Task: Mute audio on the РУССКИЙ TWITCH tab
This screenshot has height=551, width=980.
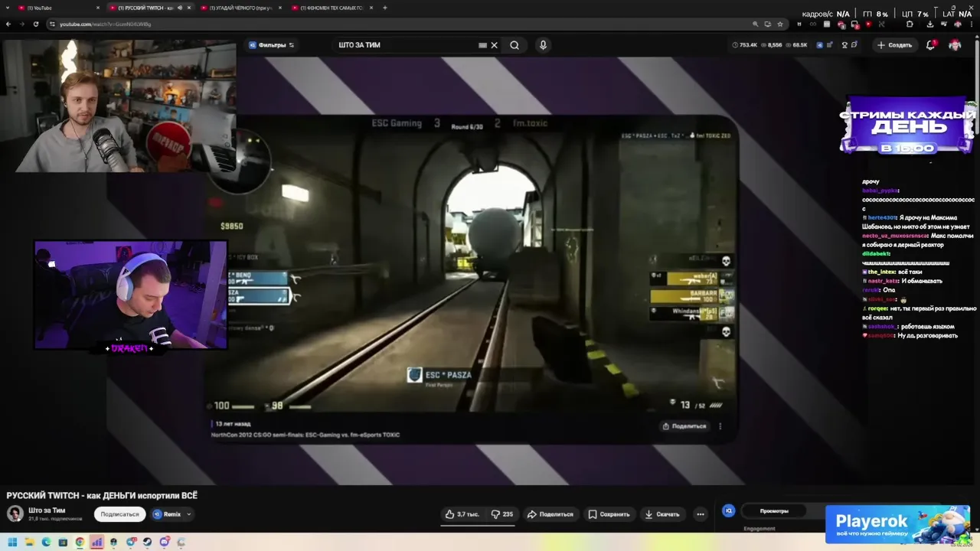Action: click(180, 8)
